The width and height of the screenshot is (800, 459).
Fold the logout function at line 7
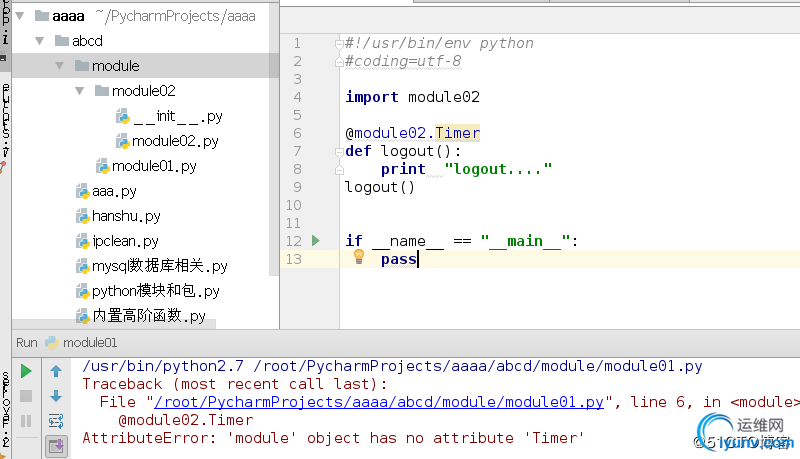(x=339, y=151)
